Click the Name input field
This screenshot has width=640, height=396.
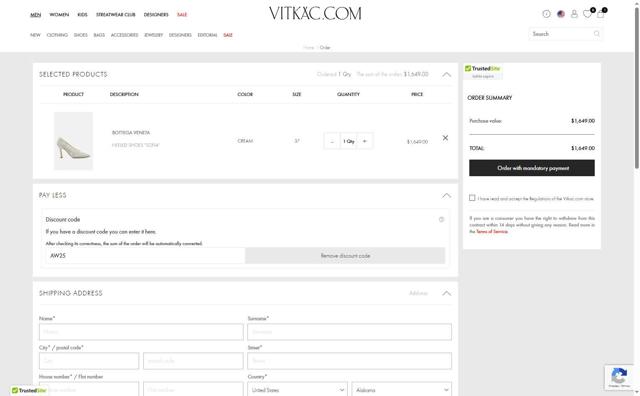141,332
